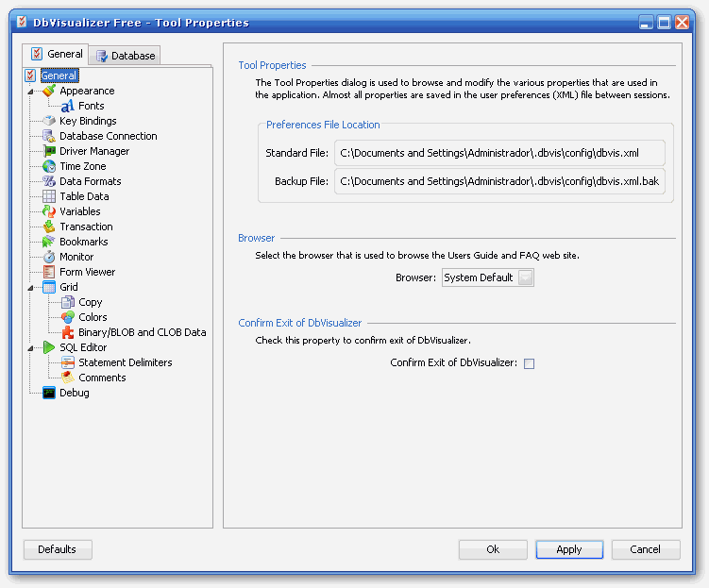Select Variables in the tree
The image size is (709, 588).
point(80,211)
